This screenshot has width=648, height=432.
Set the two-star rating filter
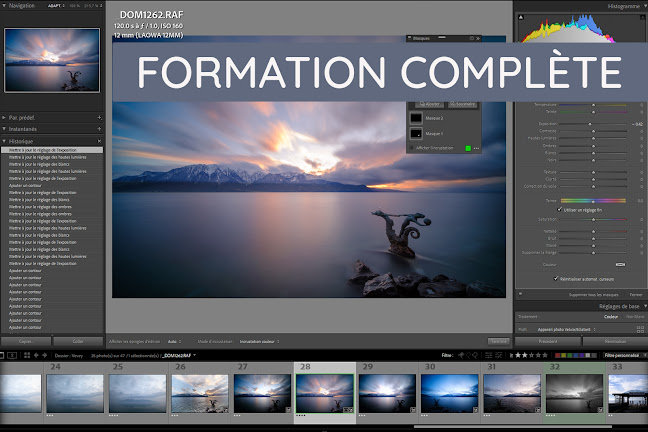[524, 355]
